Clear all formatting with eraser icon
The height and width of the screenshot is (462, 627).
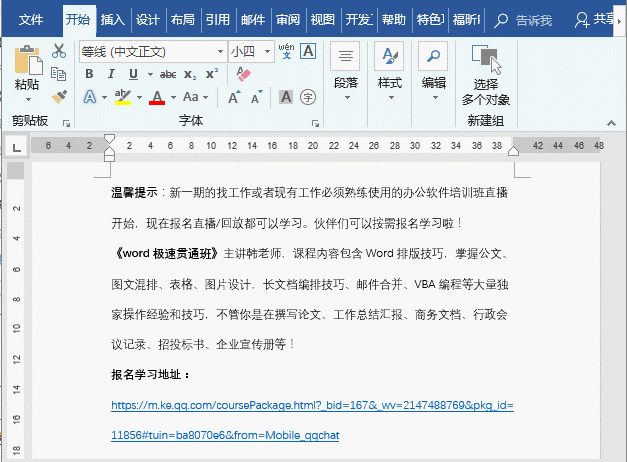tap(243, 74)
